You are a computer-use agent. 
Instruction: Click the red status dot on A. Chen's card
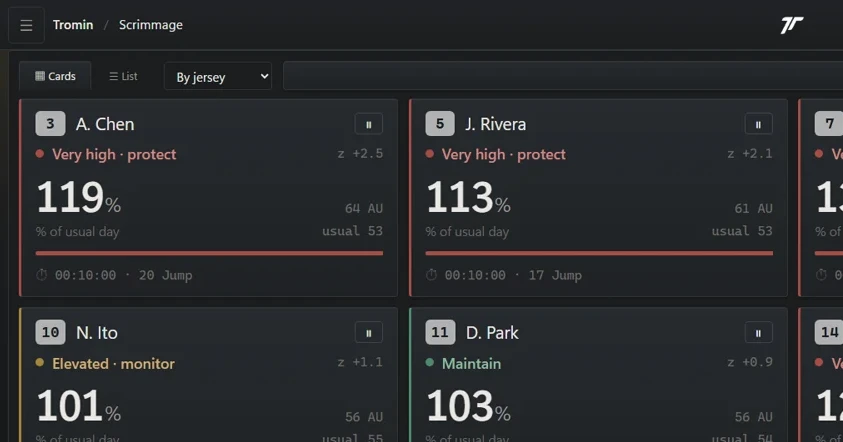click(x=40, y=154)
